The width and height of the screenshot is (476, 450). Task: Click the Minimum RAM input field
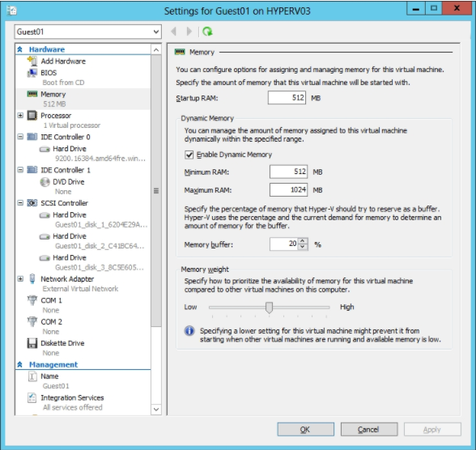click(288, 172)
